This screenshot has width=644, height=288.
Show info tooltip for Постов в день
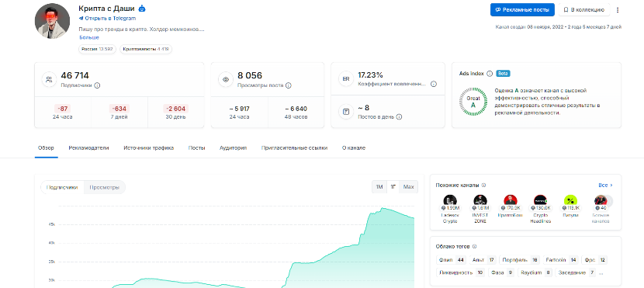(399, 116)
